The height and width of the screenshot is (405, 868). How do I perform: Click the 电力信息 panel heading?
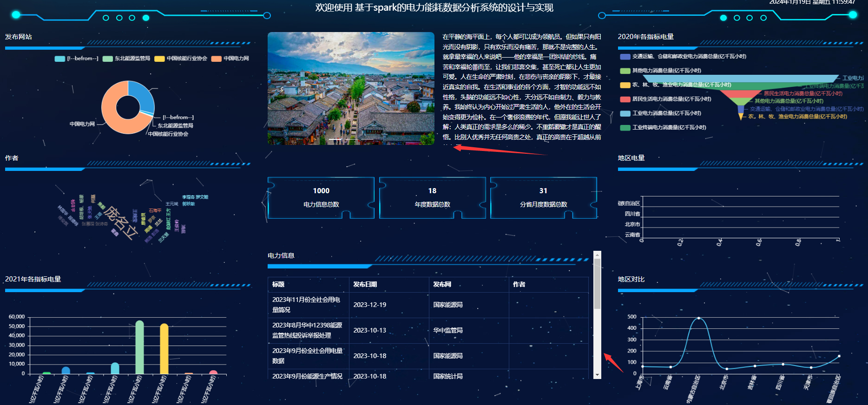coord(281,255)
